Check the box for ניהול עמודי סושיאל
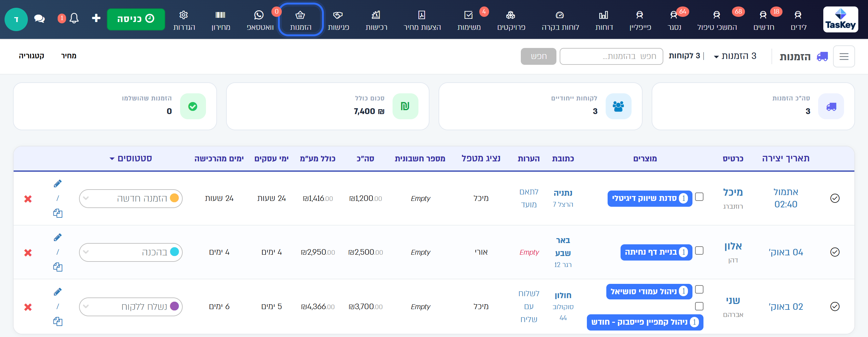The image size is (868, 337). [x=699, y=289]
